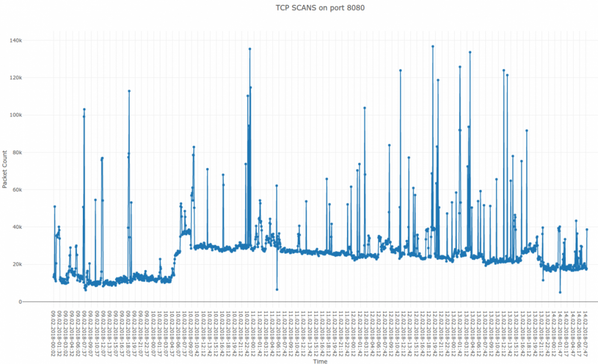The height and width of the screenshot is (364, 598).
Task: Click x-axis label 14.02.2018-07:47
Action: [586, 334]
